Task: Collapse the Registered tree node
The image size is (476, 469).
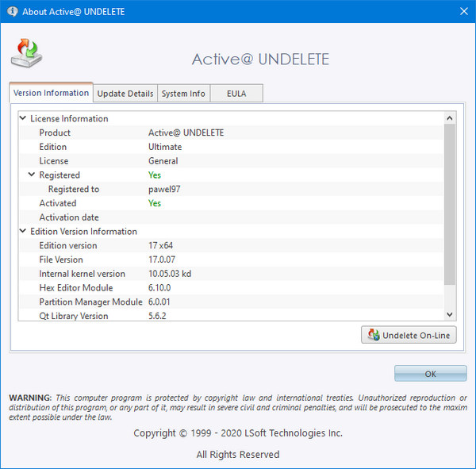Action: point(32,175)
